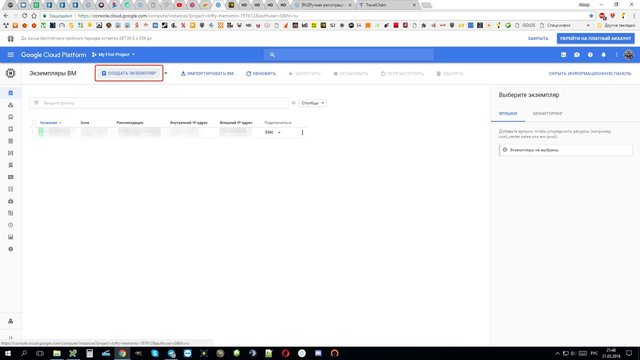Click the Внутренний IP-адрес column header
Screen dimensions: 640x360
click(189, 122)
